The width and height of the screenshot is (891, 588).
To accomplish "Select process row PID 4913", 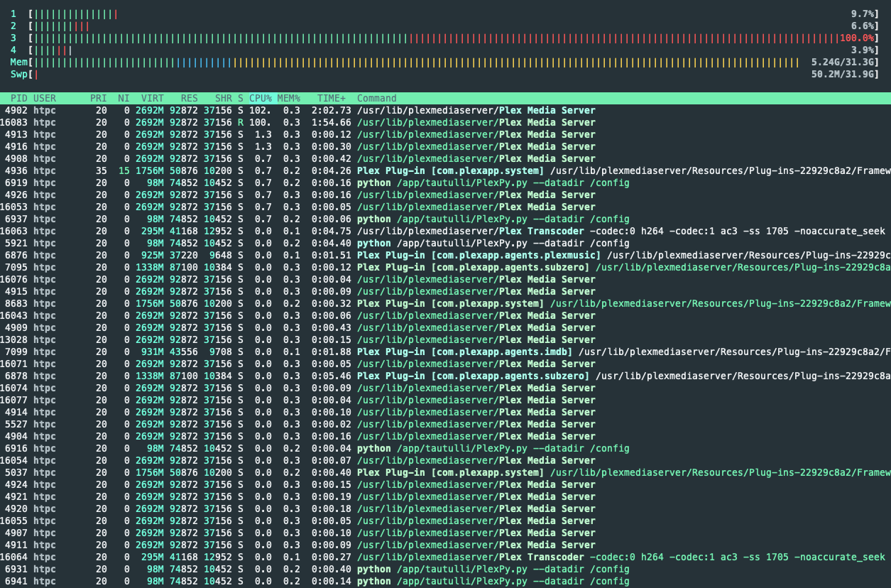I will coord(445,134).
